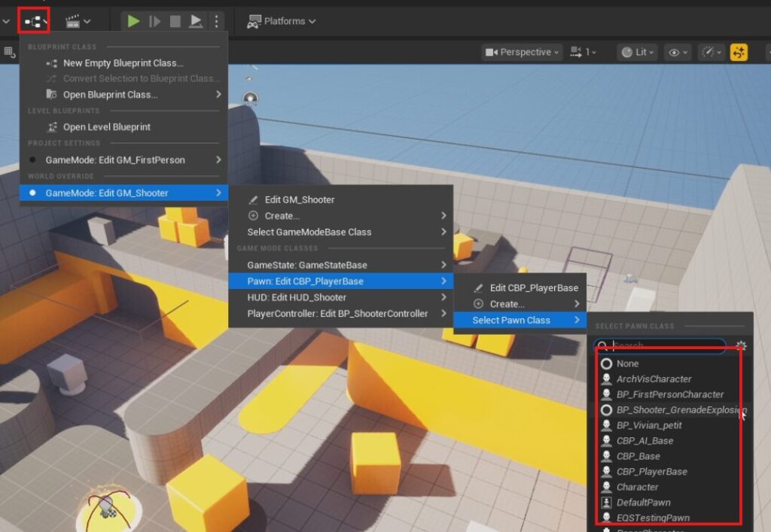The width and height of the screenshot is (771, 532).
Task: Toggle the viewport Show eye menu
Action: pos(674,52)
